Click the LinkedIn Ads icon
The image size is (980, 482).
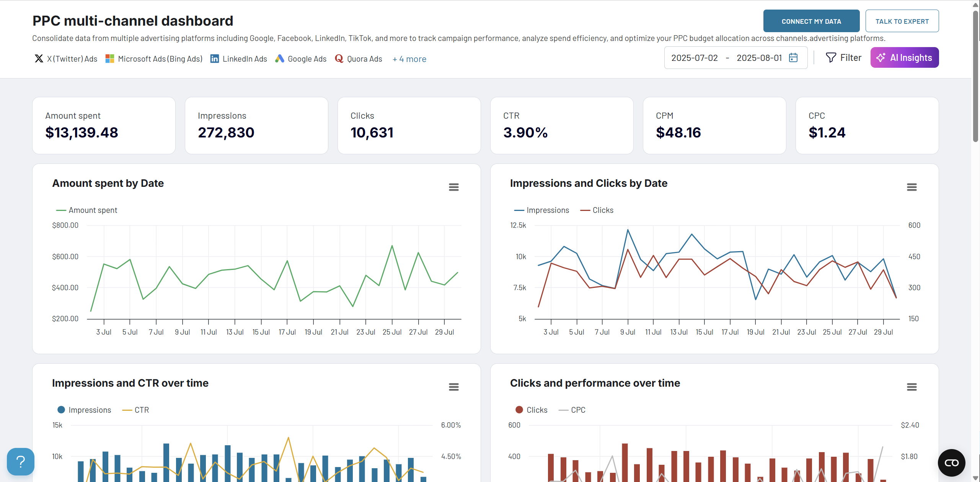click(215, 59)
